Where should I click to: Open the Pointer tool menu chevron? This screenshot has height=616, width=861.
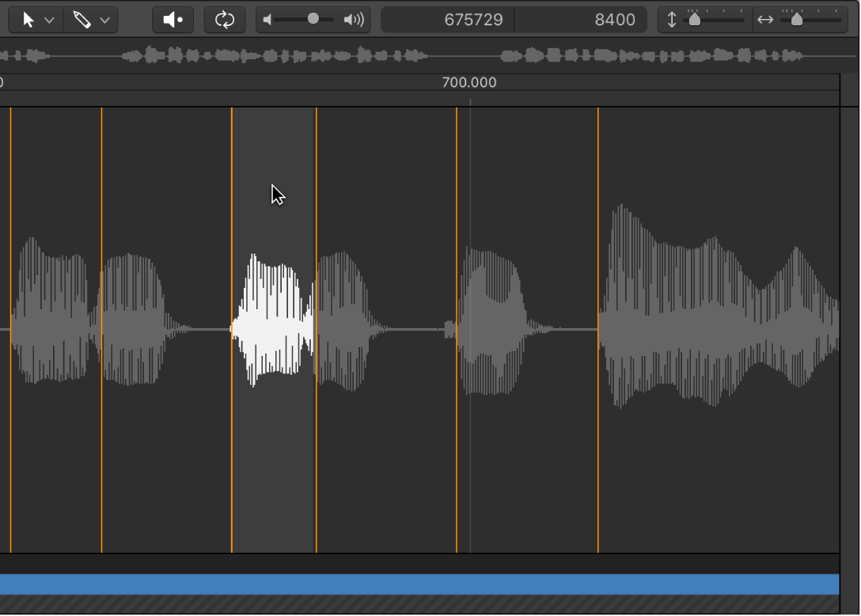pyautogui.click(x=49, y=21)
